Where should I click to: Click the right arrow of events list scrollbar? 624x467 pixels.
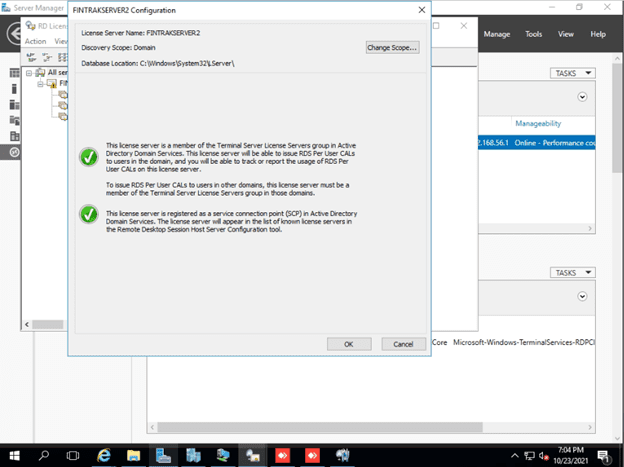[590, 427]
